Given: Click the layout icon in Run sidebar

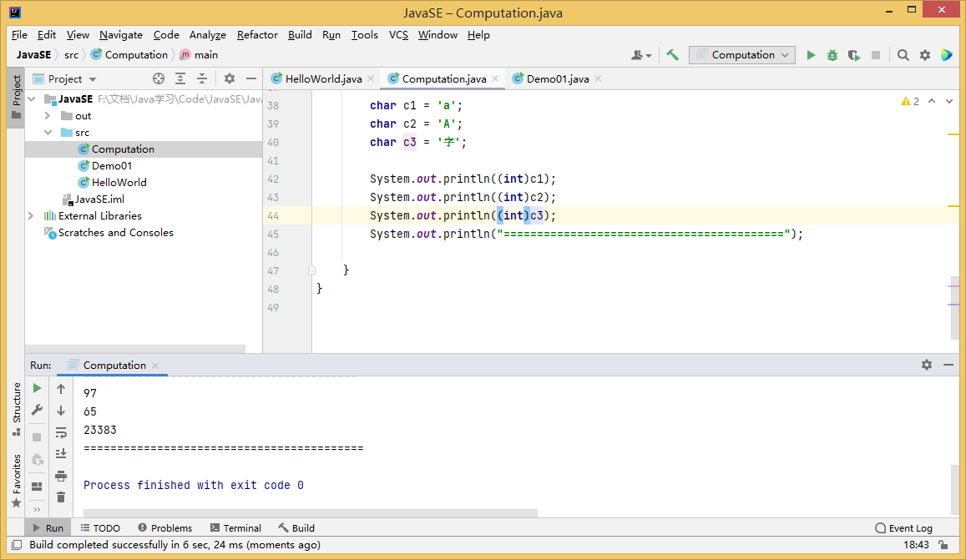Looking at the screenshot, I should (37, 487).
